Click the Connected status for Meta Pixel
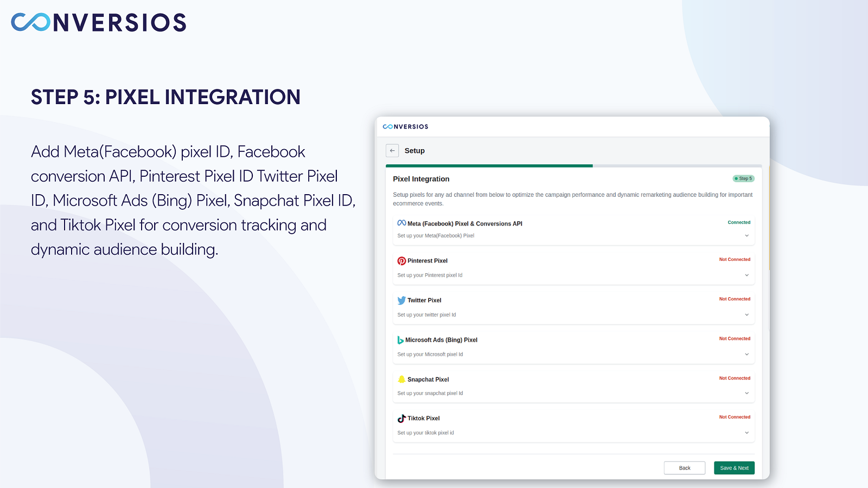868x488 pixels. point(739,222)
